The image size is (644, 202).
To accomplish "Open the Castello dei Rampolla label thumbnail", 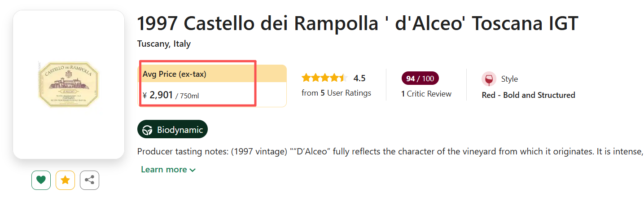I will 69,84.
